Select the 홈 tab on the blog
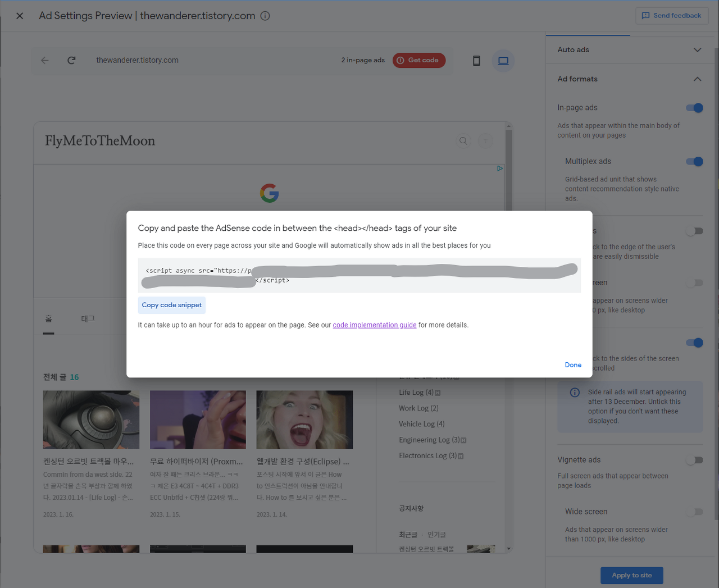The image size is (719, 588). point(49,319)
